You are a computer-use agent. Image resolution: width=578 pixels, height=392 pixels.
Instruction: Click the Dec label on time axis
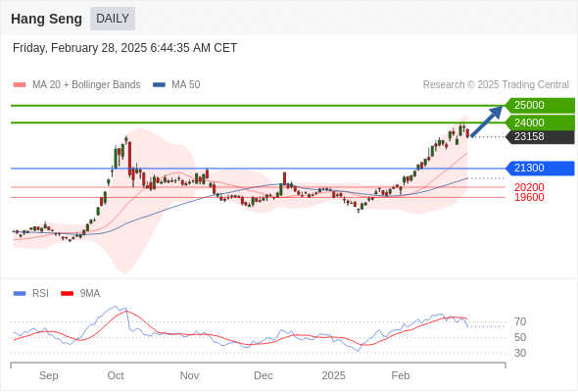click(x=264, y=375)
